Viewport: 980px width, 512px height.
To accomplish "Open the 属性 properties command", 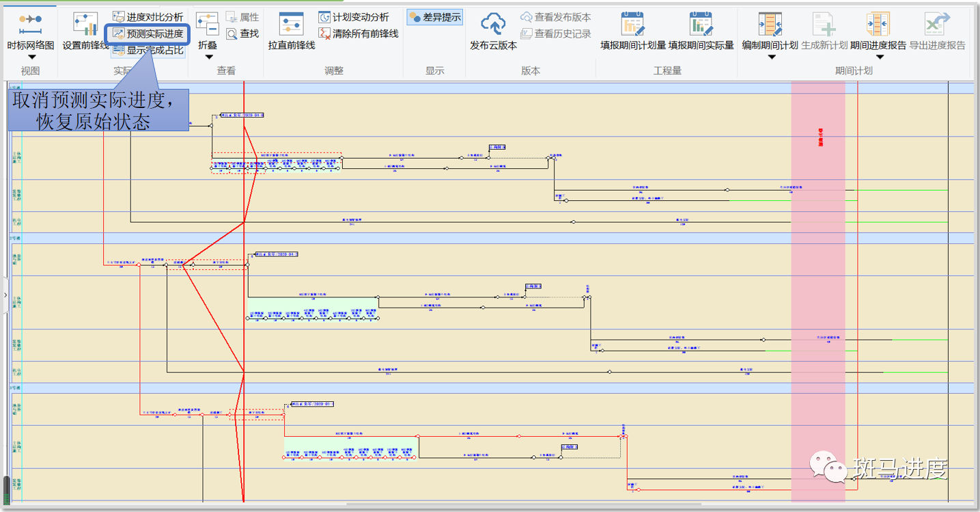I will (242, 17).
